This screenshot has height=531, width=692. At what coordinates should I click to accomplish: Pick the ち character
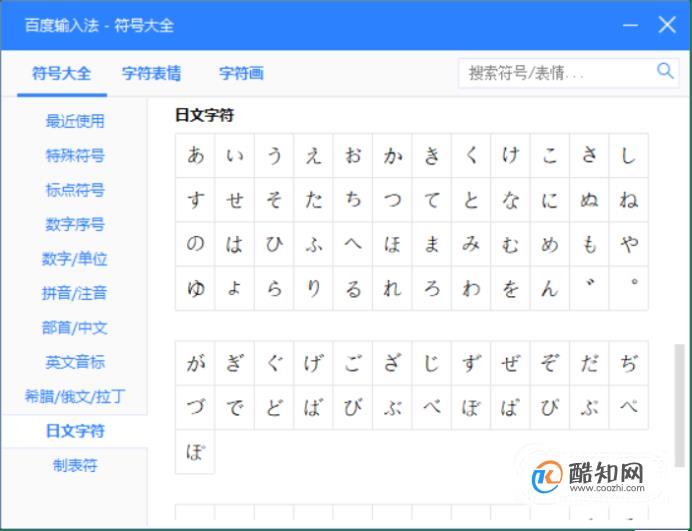pos(353,200)
